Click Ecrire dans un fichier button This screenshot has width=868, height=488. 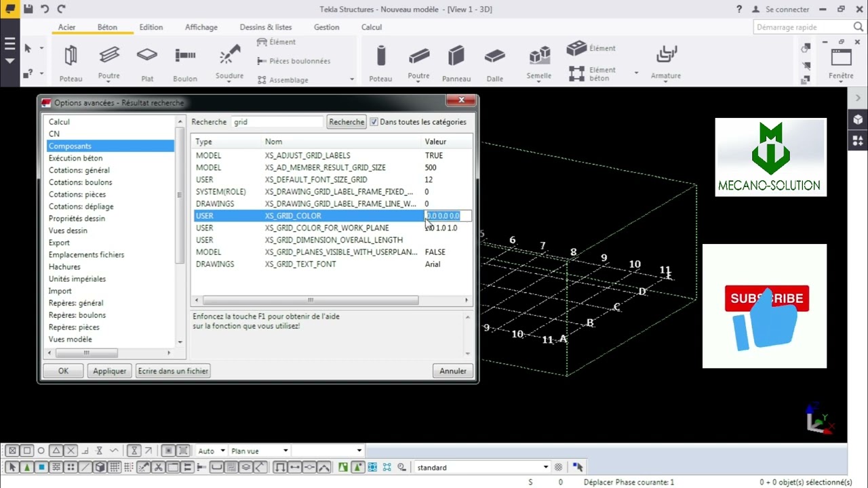173,371
